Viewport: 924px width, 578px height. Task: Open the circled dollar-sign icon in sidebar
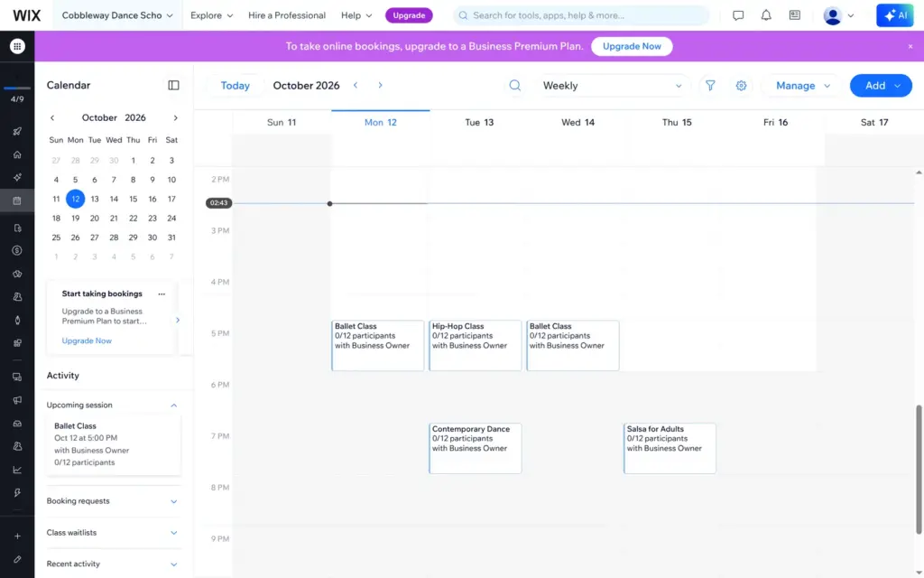click(17, 251)
